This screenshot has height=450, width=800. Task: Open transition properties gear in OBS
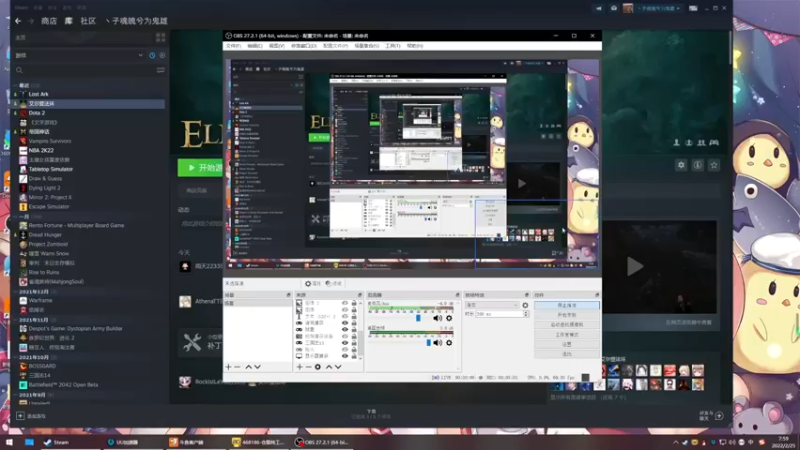click(x=525, y=305)
